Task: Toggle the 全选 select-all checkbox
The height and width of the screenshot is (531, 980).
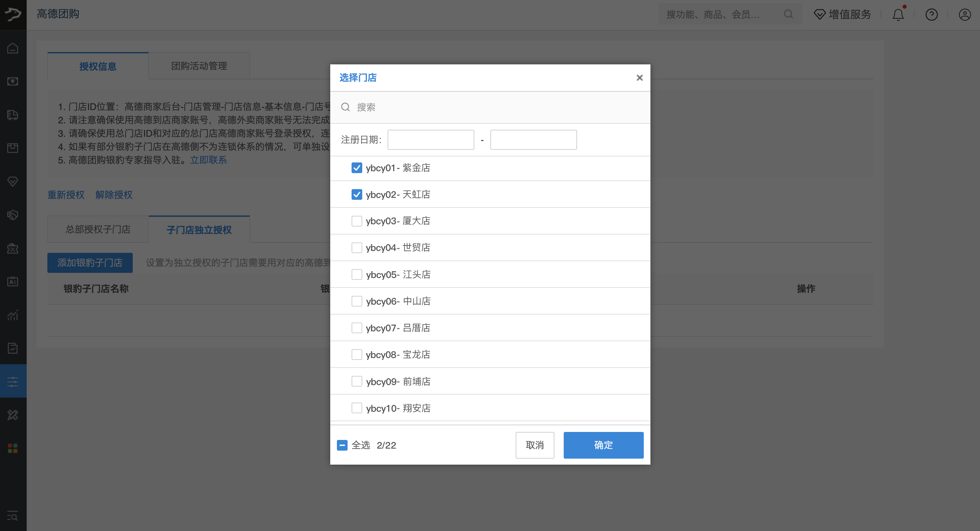Action: (342, 445)
